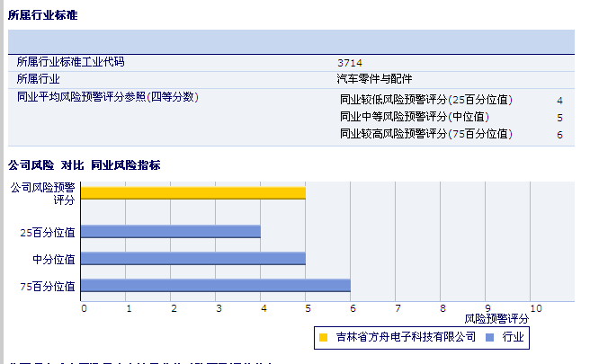Click the 行业 legend label
Image resolution: width=590 pixels, height=364 pixels.
click(x=513, y=338)
